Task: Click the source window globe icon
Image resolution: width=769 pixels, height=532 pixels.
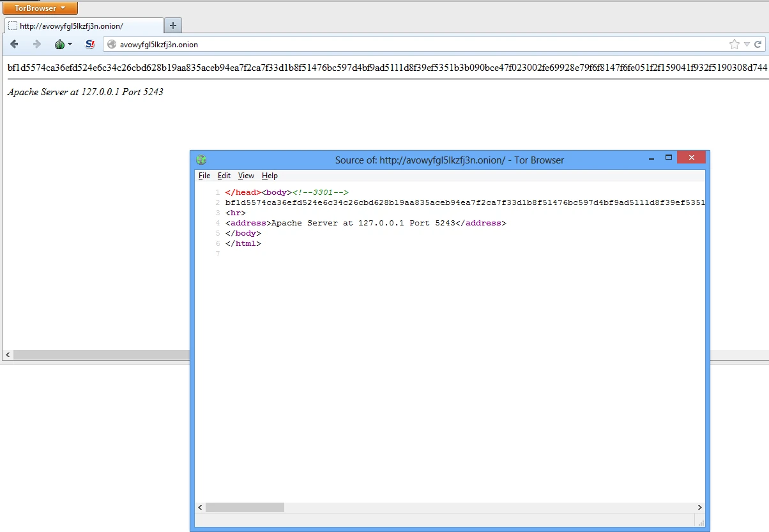Action: click(201, 160)
